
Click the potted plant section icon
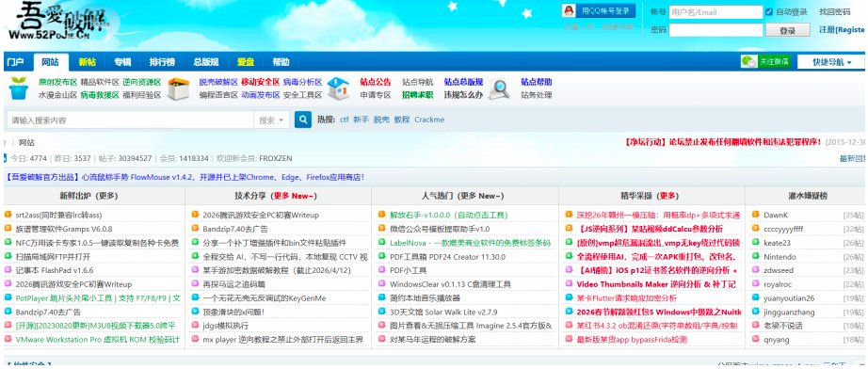[18, 88]
